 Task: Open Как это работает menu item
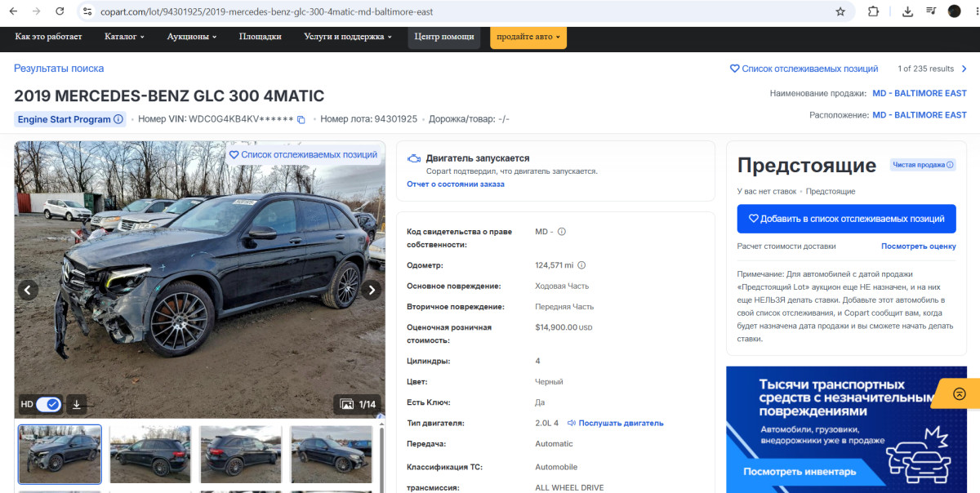pos(48,37)
